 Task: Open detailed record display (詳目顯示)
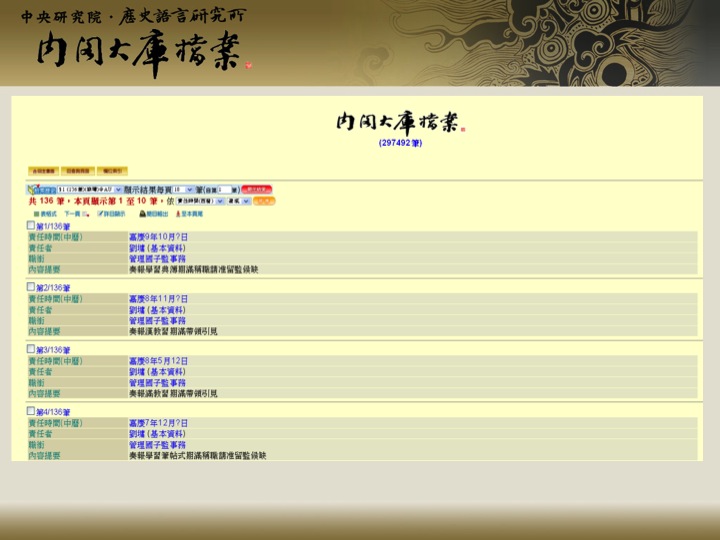111,214
